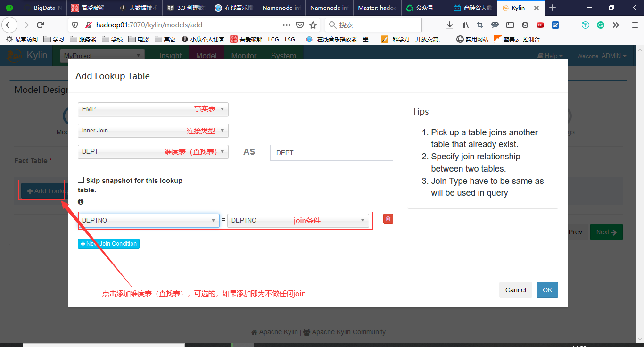Viewport: 644px width, 347px height.
Task: Click the insecure connection lock icon
Action: (88, 25)
